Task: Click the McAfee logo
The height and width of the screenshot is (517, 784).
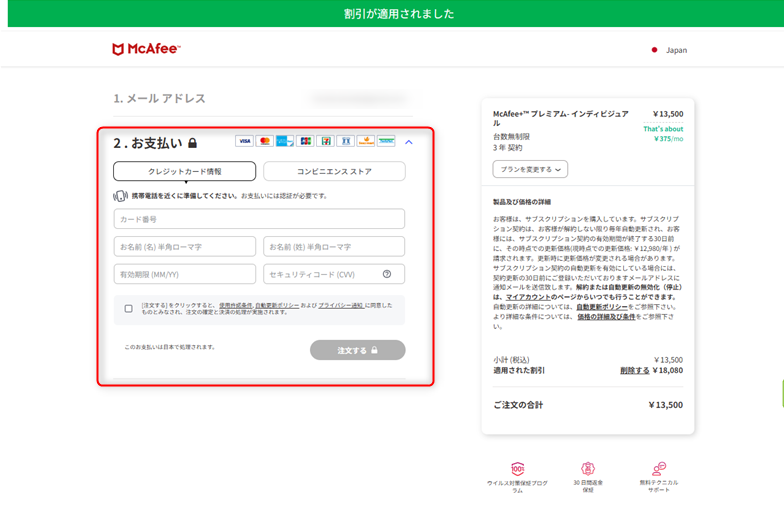Action: coord(146,49)
